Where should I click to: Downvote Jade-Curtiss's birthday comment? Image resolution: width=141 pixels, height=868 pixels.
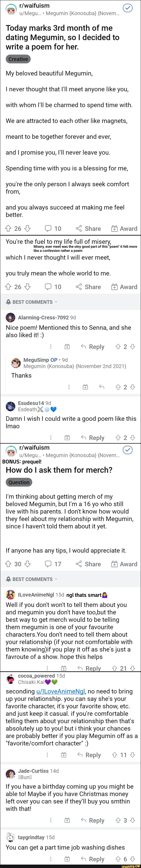click(133, 820)
